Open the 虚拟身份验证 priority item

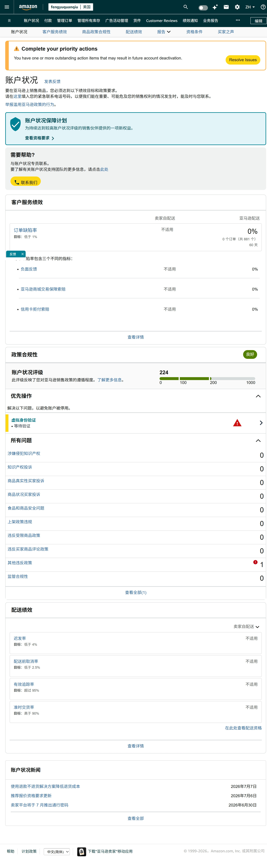pos(24,420)
